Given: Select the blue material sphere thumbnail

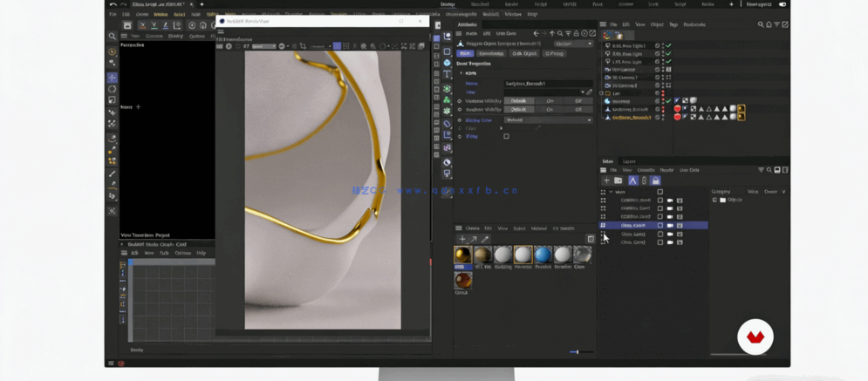Looking at the screenshot, I should click(x=543, y=254).
